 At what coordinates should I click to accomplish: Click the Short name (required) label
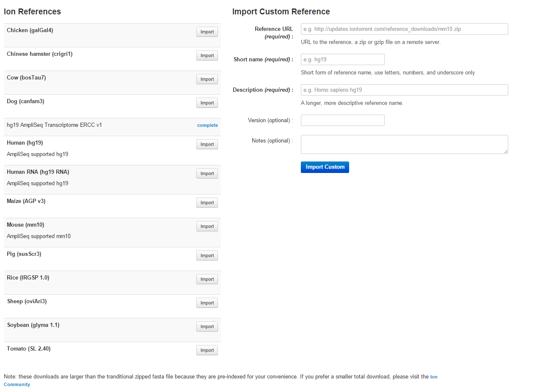[263, 60]
